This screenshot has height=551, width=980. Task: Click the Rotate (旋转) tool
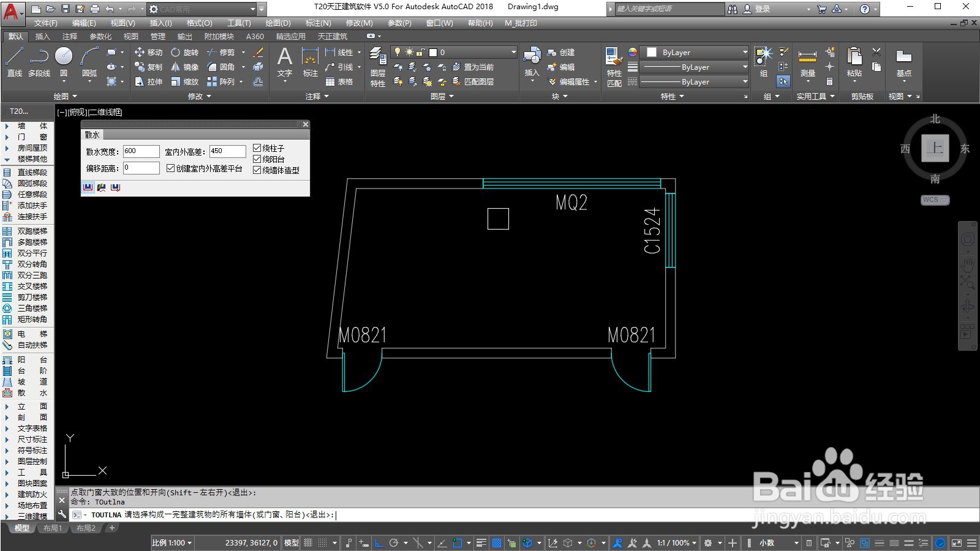184,53
